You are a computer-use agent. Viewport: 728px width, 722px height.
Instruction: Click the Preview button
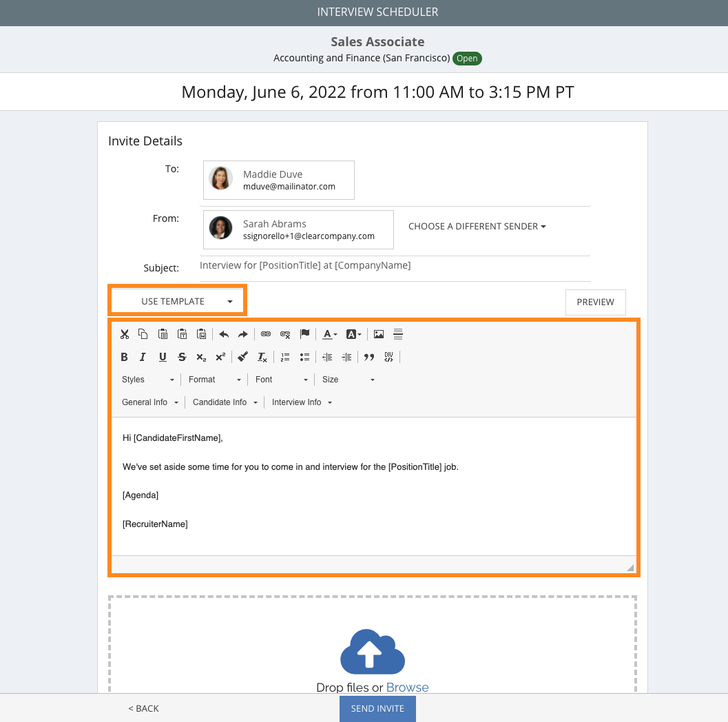tap(595, 302)
